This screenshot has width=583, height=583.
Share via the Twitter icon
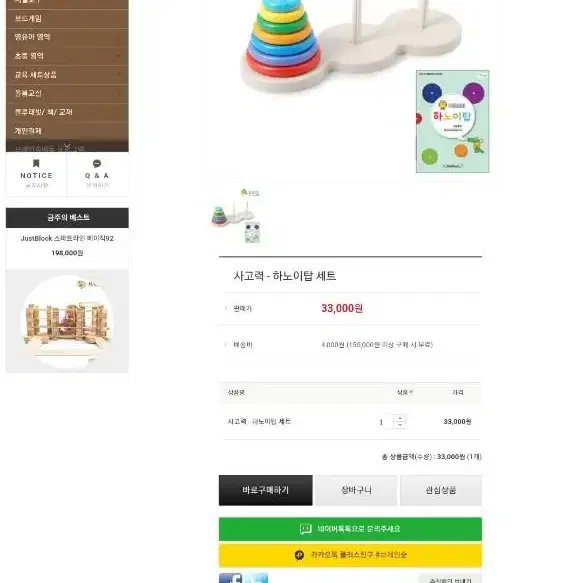pyautogui.click(x=257, y=578)
